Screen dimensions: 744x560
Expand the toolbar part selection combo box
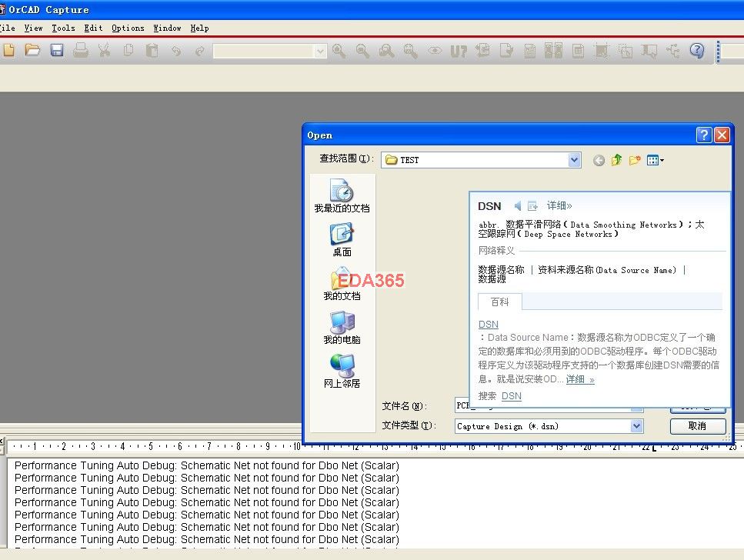pyautogui.click(x=320, y=51)
